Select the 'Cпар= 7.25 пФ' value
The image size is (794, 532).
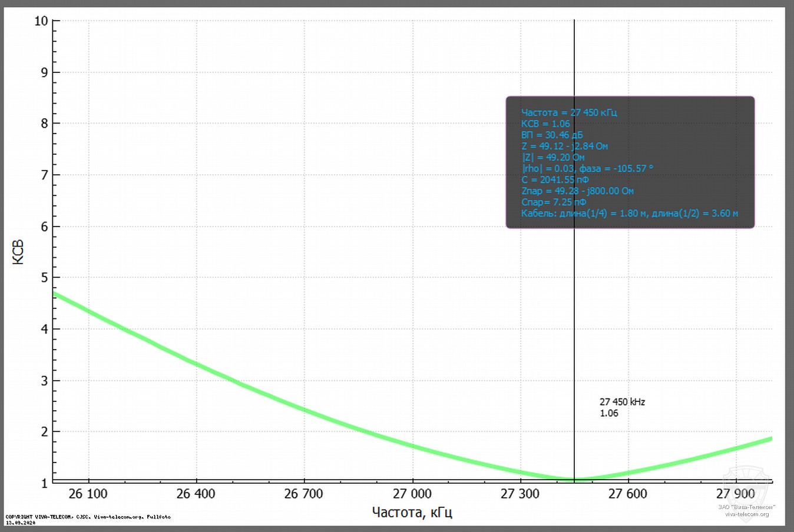554,202
